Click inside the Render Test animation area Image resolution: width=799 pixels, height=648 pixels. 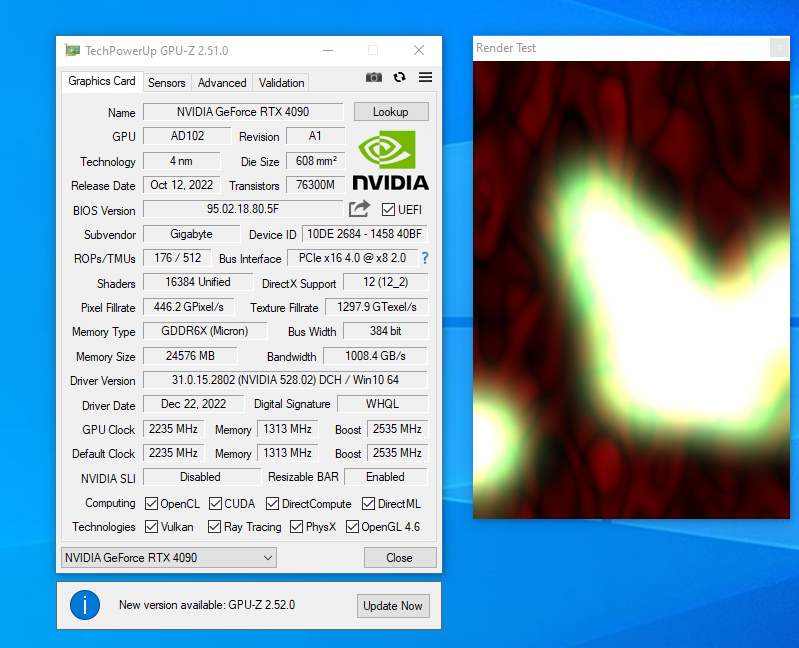coord(631,290)
